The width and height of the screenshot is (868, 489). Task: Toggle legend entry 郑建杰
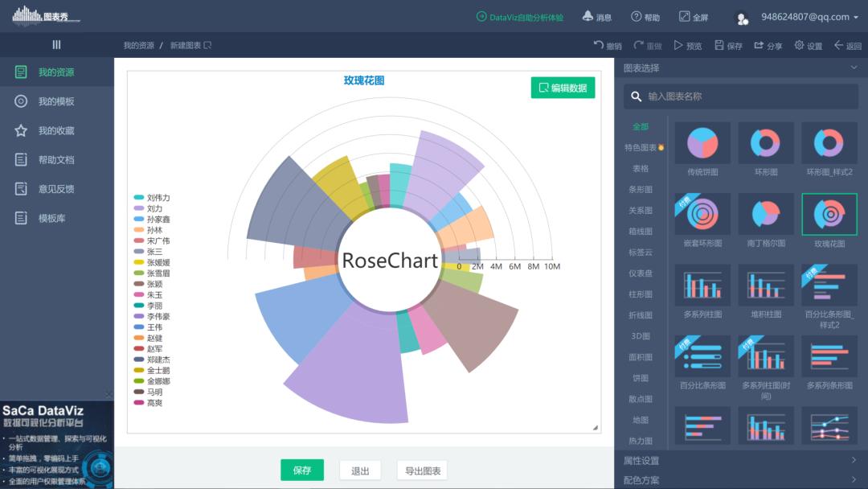coord(152,360)
